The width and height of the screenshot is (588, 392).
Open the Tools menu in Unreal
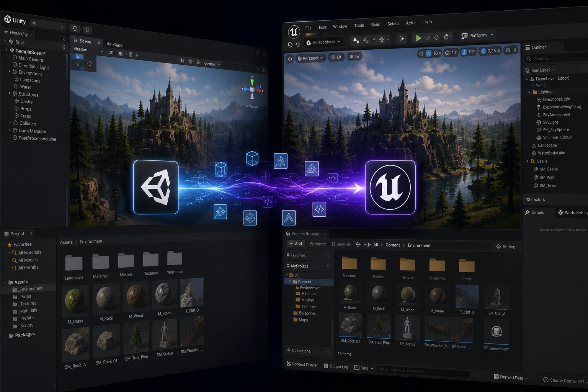tap(359, 26)
